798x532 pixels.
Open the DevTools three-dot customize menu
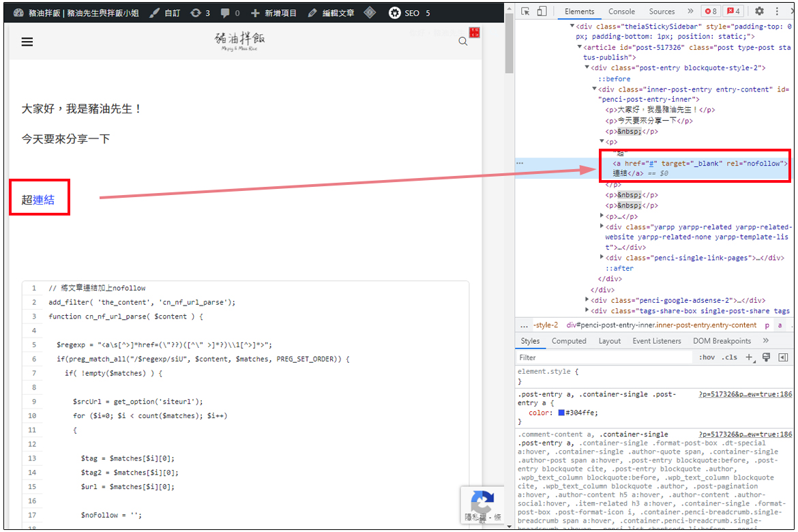coord(777,11)
